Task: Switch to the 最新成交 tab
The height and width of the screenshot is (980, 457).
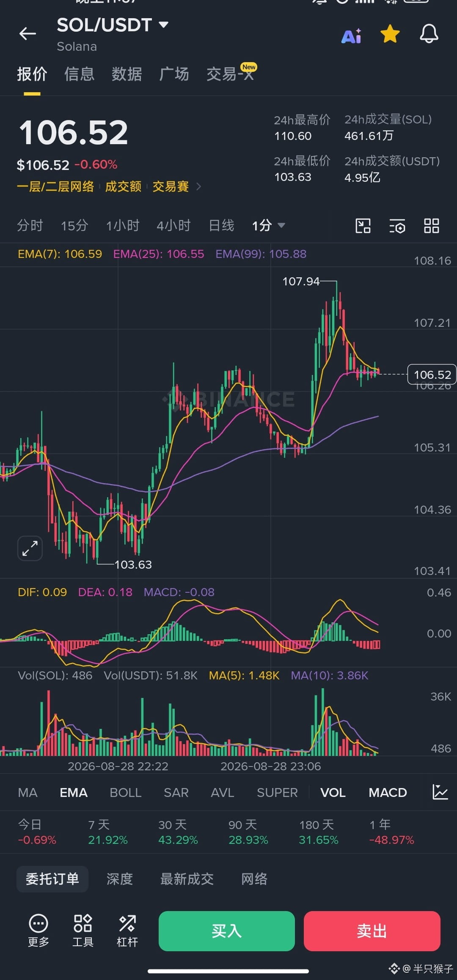Action: click(x=187, y=879)
